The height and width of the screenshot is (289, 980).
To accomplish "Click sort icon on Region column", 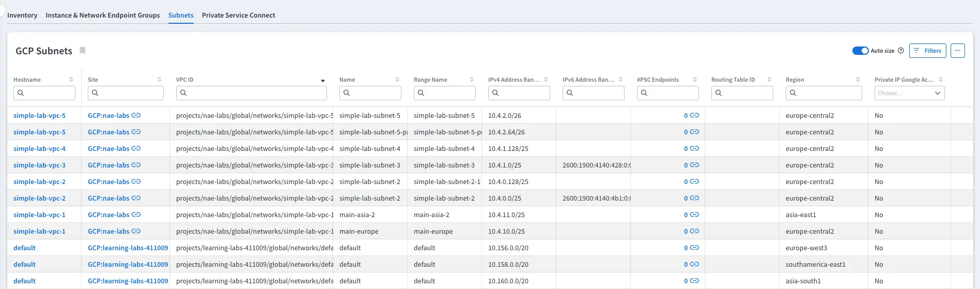I will [858, 80].
